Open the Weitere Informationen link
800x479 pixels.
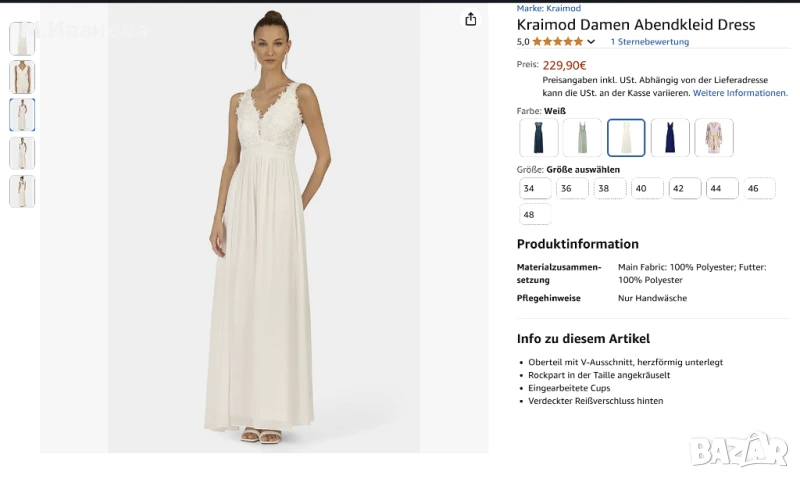[x=740, y=92]
